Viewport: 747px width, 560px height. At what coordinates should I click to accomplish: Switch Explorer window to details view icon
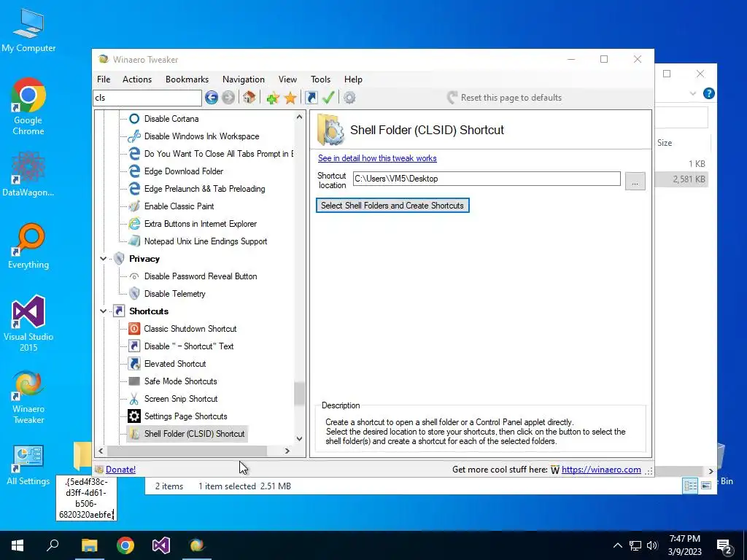click(x=690, y=486)
